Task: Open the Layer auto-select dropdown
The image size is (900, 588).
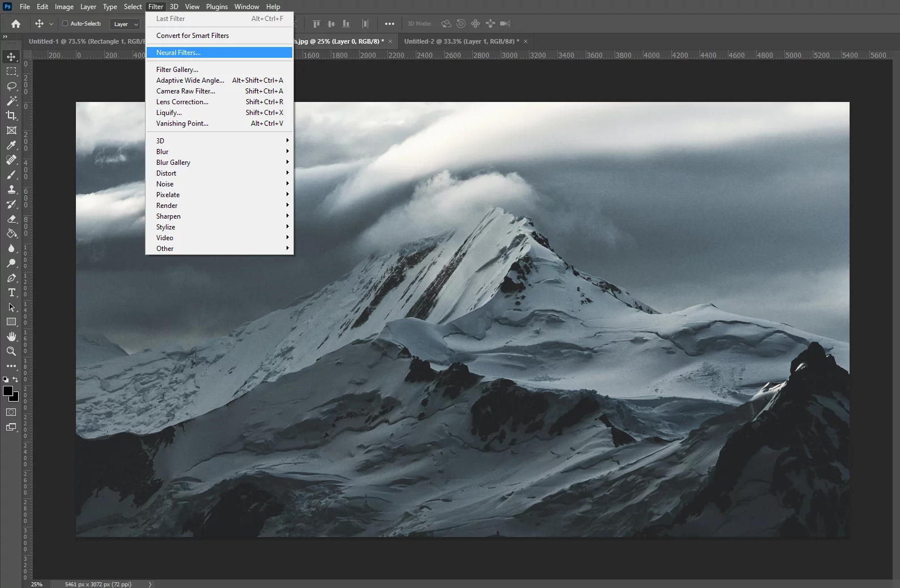Action: point(125,24)
